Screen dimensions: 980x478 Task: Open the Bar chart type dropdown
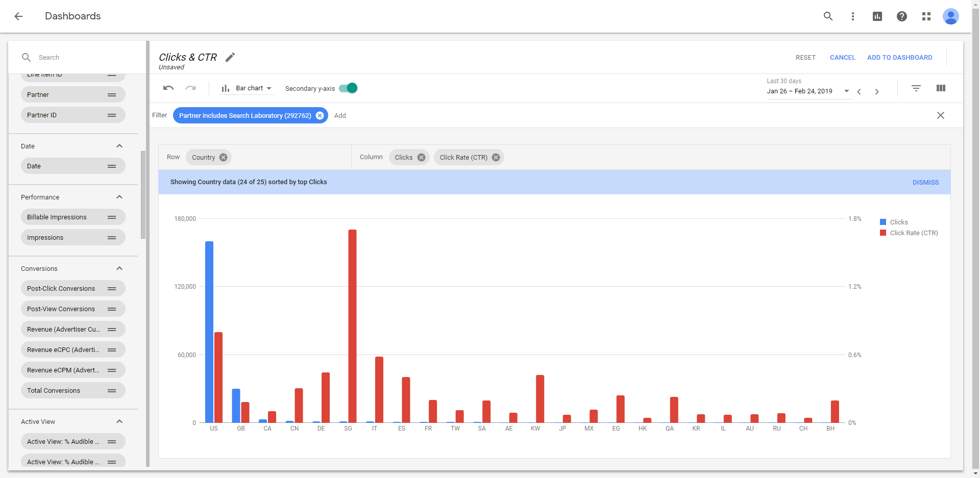tap(247, 88)
